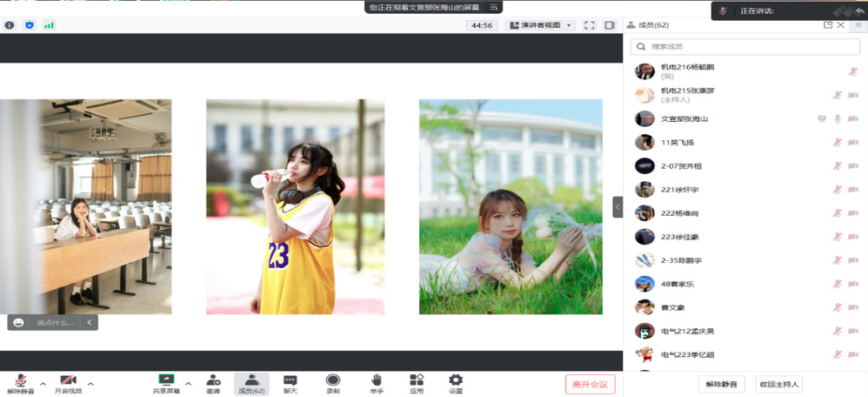
Task: Open the 邀请 invite icon
Action: coord(213,382)
